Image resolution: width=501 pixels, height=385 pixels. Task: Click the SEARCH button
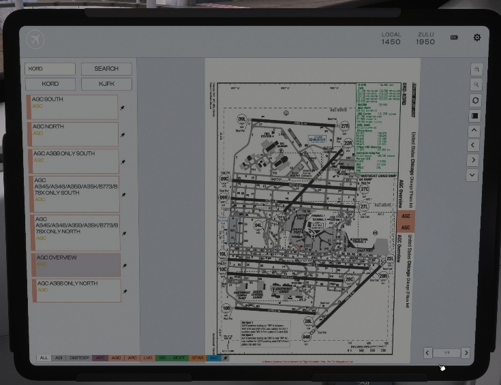pyautogui.click(x=106, y=69)
